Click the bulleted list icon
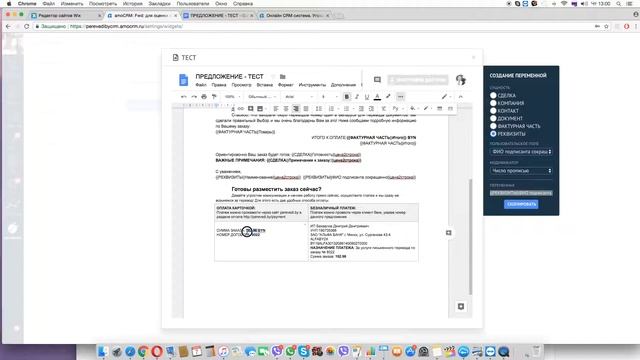640x360 pixels. (346, 109)
